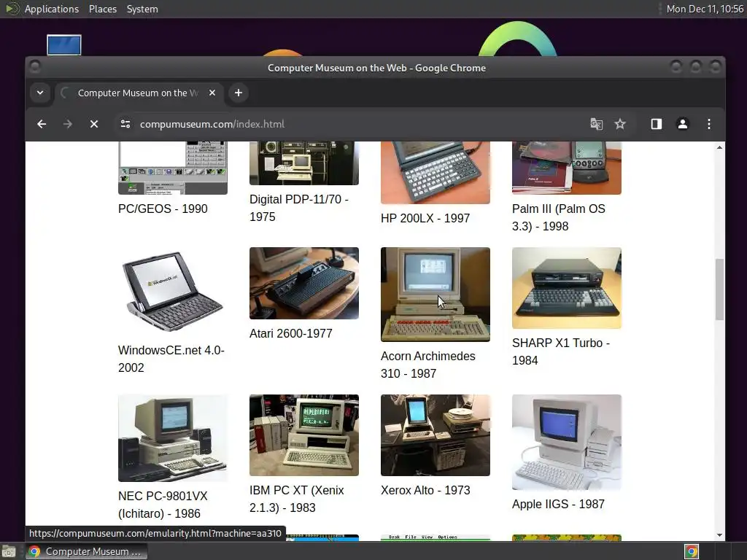Open the Apple IIGS - 1987 link
747x560 pixels.
[558, 505]
